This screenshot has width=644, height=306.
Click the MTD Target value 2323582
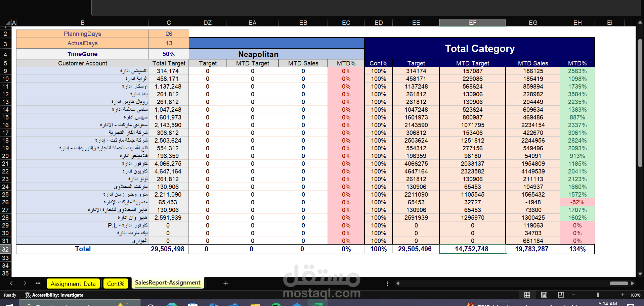[x=473, y=171]
